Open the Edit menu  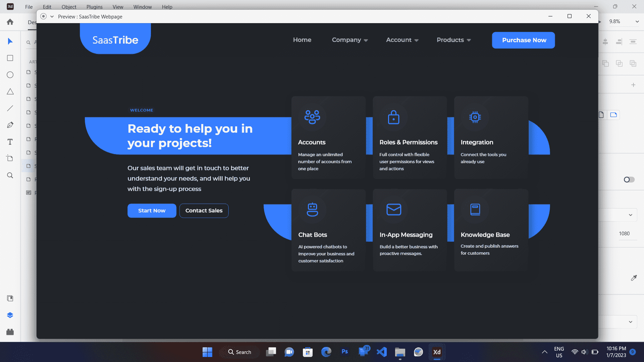[x=47, y=7]
